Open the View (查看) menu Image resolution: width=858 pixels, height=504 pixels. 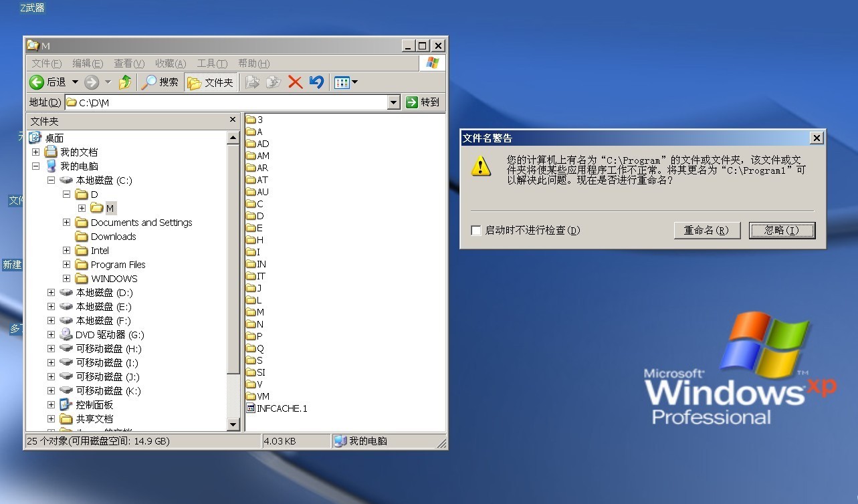[x=129, y=64]
